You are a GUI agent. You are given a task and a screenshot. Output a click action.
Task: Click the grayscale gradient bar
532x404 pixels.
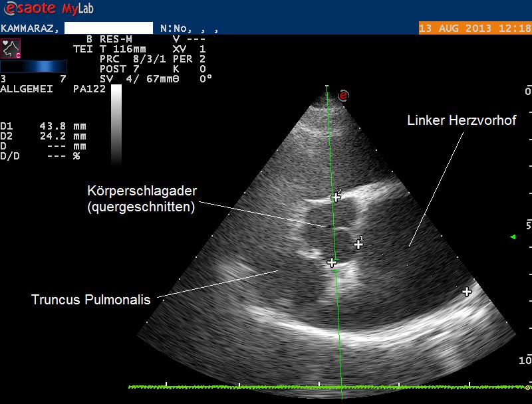point(116,125)
